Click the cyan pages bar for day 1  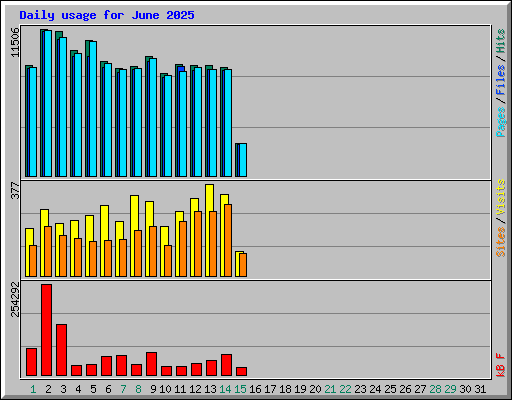[x=33, y=122]
